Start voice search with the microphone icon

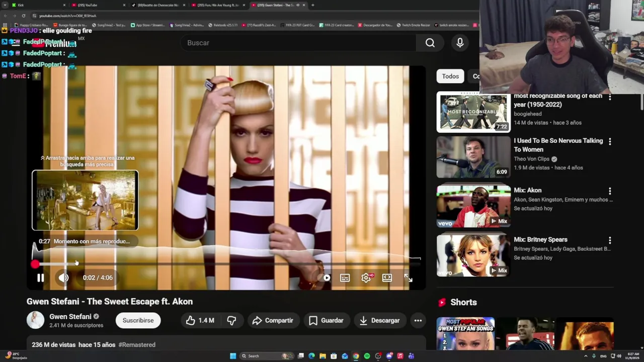[x=460, y=43]
